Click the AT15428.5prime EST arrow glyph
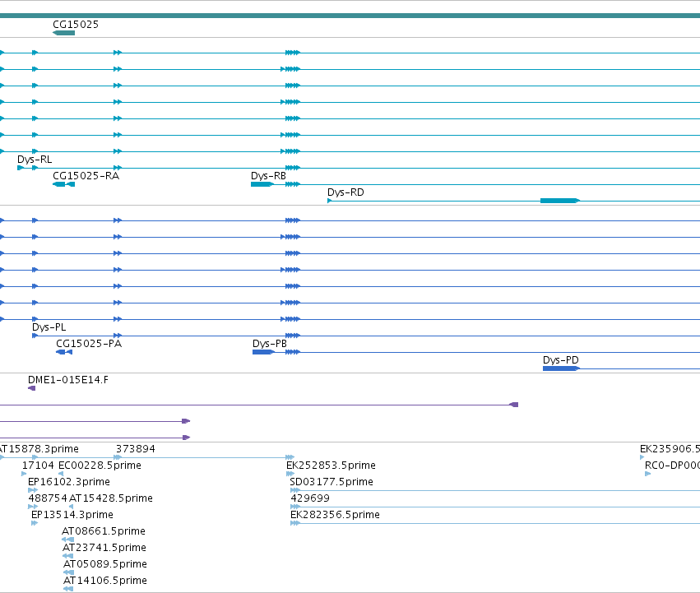The width and height of the screenshot is (700, 593). coord(71,507)
